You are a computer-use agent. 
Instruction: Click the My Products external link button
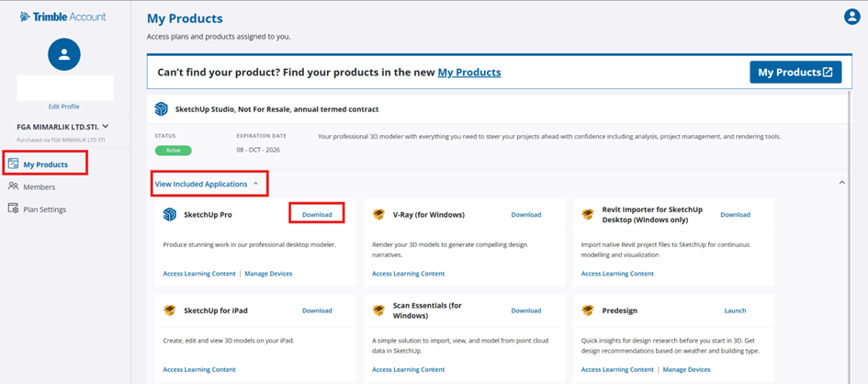[795, 73]
